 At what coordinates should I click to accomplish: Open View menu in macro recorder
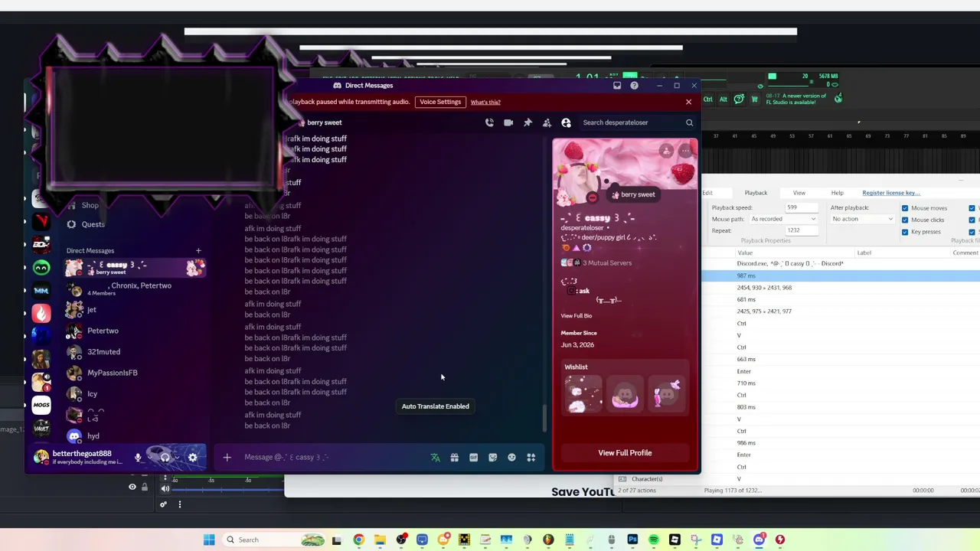(x=799, y=193)
